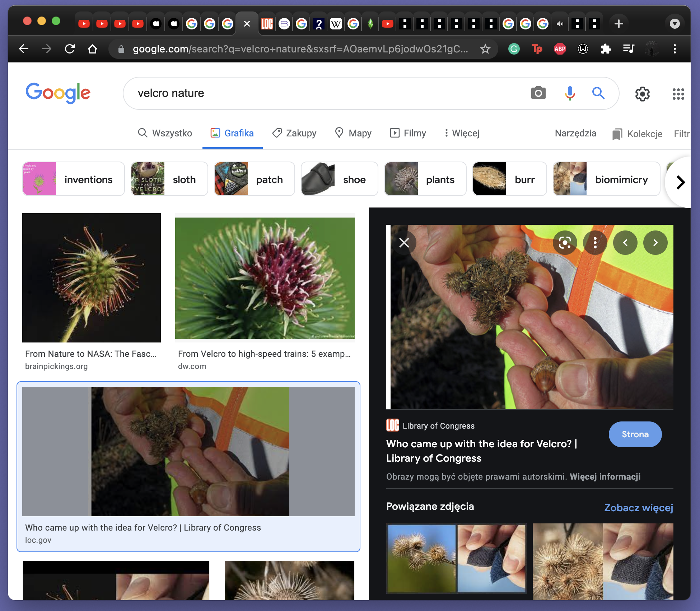Select the burr suggestion chip
The width and height of the screenshot is (700, 611).
pyautogui.click(x=509, y=179)
